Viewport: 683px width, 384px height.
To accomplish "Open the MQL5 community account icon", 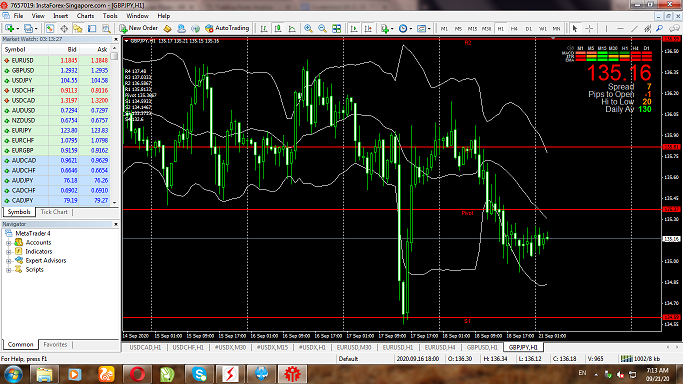I will click(181, 28).
